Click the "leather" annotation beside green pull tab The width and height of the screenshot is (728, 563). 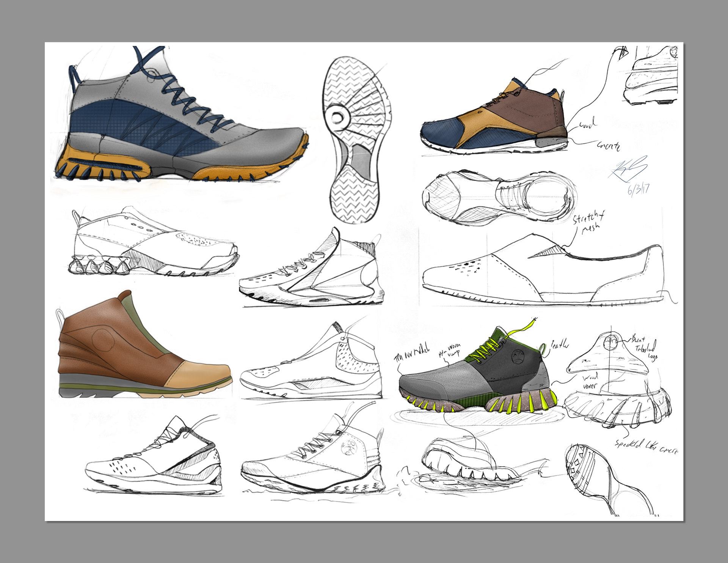(x=560, y=344)
